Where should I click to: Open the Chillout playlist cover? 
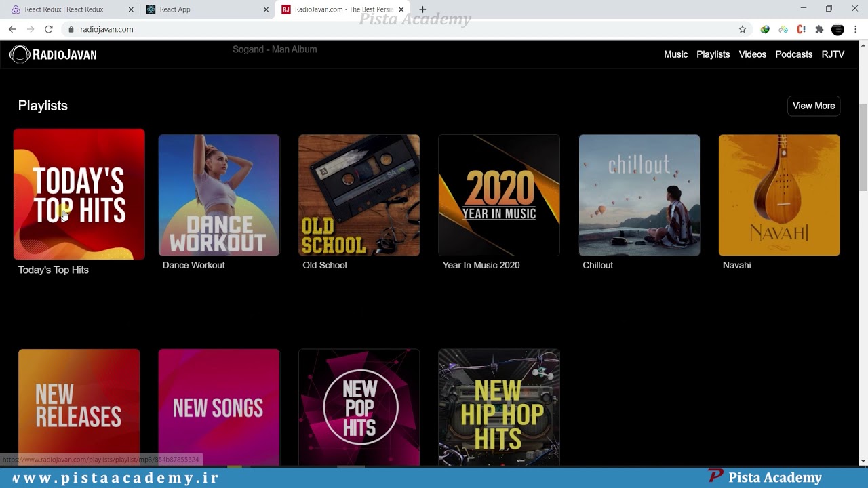(x=639, y=195)
